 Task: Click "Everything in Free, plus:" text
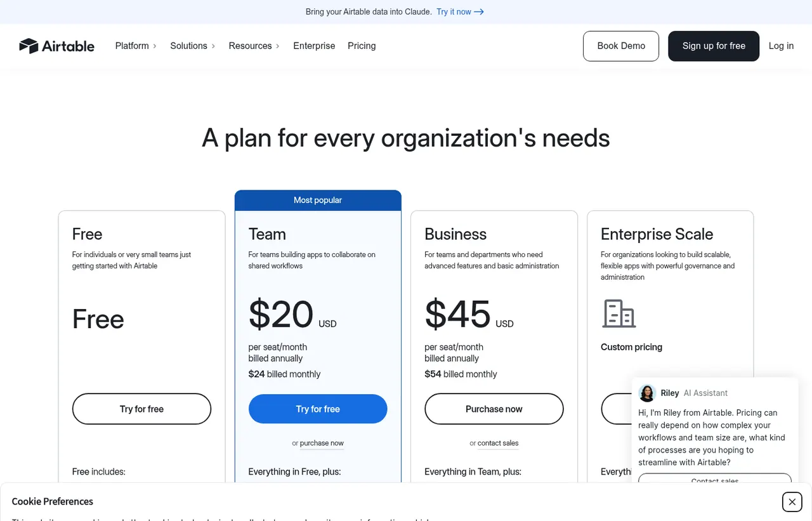294,472
